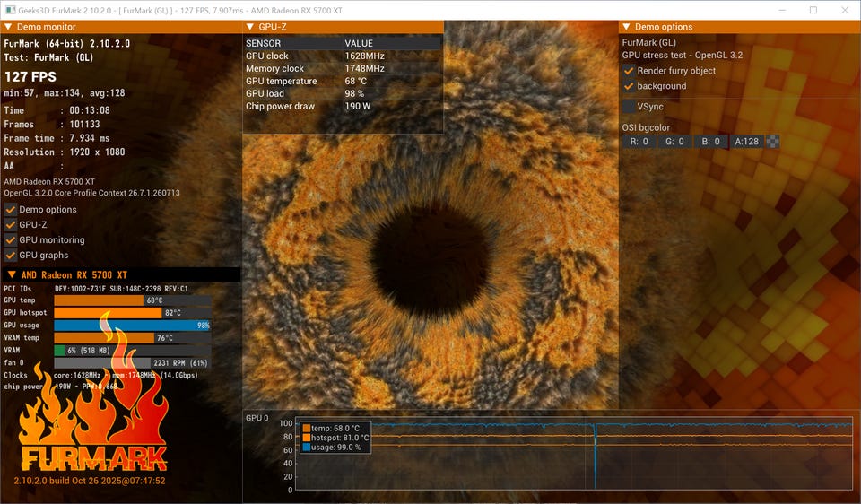Click the B: 0 color field

pyautogui.click(x=710, y=142)
